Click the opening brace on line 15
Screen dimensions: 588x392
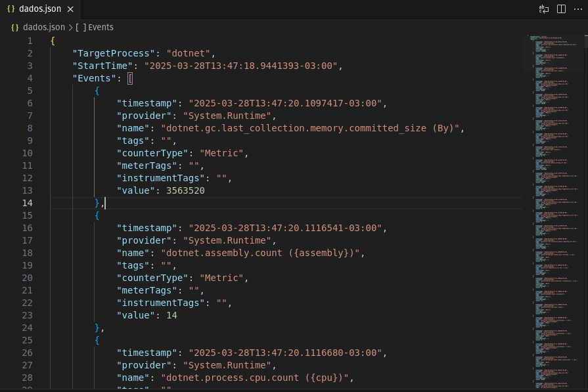(x=97, y=215)
